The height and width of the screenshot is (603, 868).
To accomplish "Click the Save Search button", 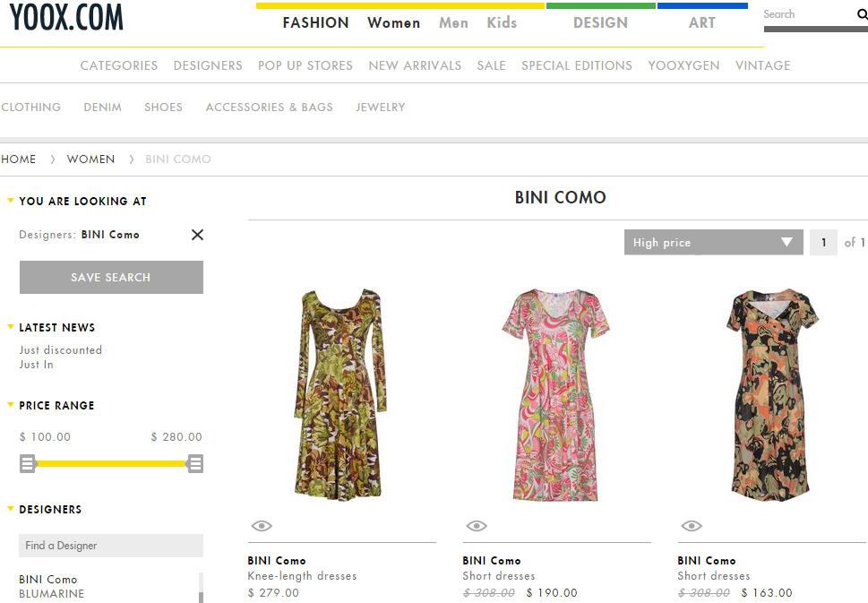I will 111,277.
